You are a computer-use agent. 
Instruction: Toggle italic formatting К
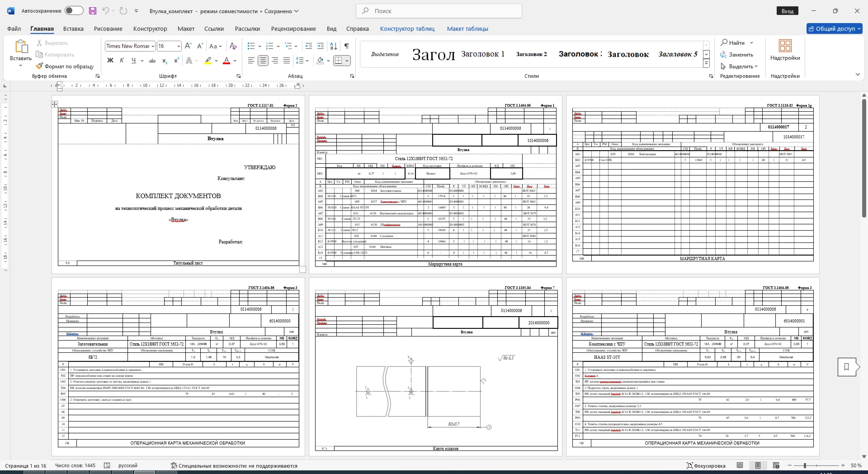(122, 61)
